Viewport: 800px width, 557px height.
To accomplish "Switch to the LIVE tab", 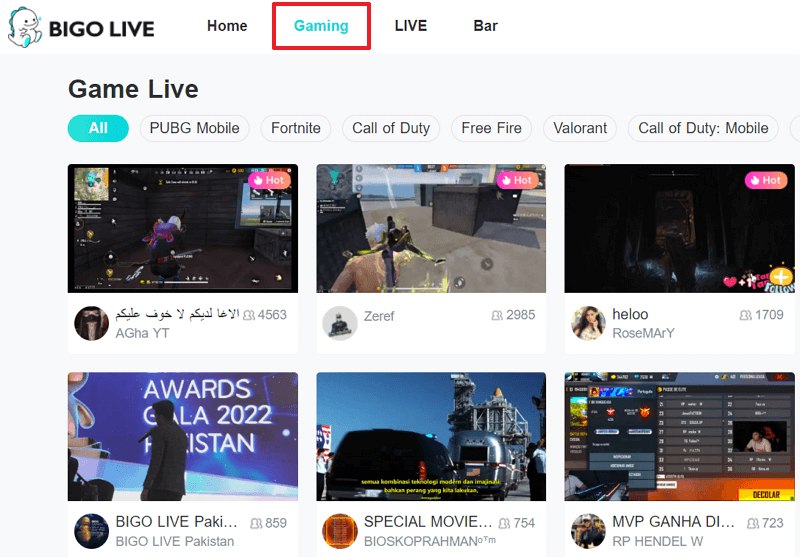I will pyautogui.click(x=411, y=26).
